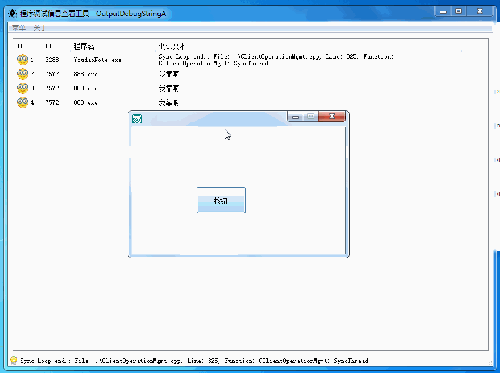Select the Sync Loop debug message in the first row
This screenshot has height=373, width=500.
(276, 60)
